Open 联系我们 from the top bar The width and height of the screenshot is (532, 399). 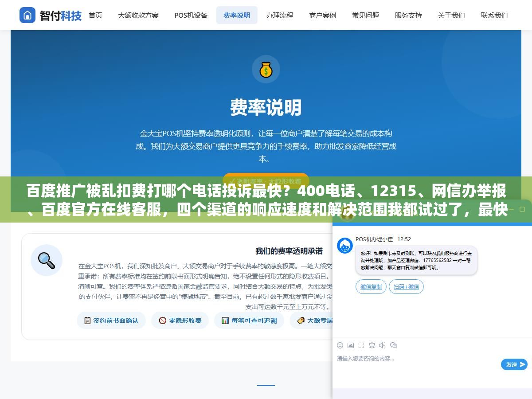[494, 15]
